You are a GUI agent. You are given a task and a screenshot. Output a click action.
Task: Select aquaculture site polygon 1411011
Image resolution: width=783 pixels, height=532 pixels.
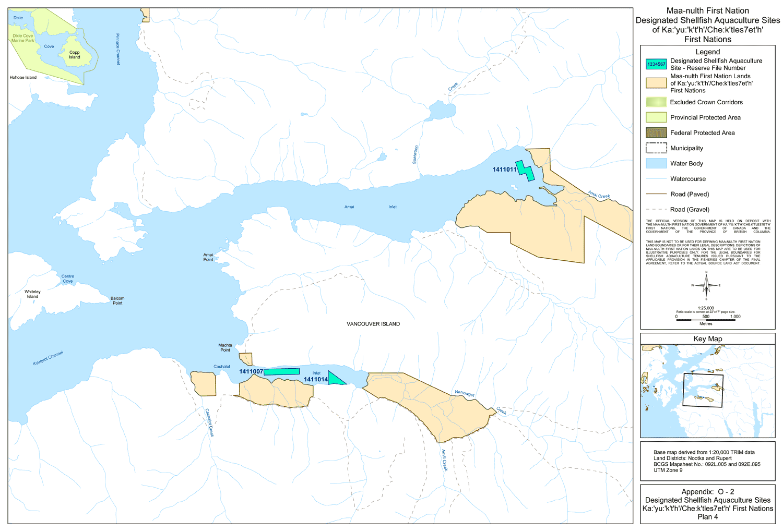[525, 170]
